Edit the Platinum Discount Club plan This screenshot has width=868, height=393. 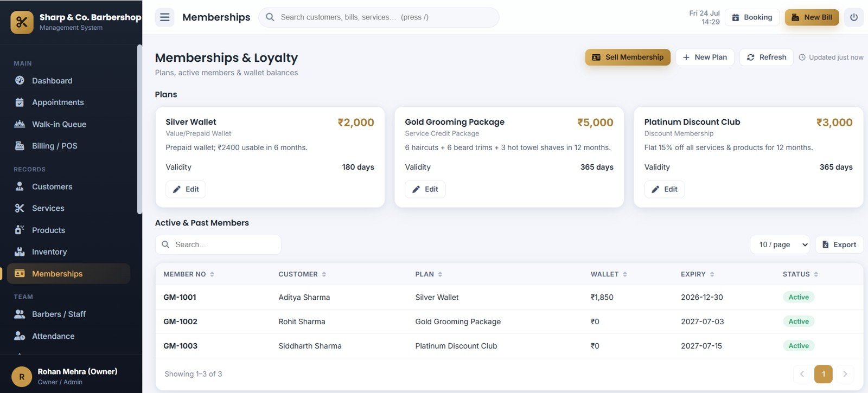click(664, 189)
